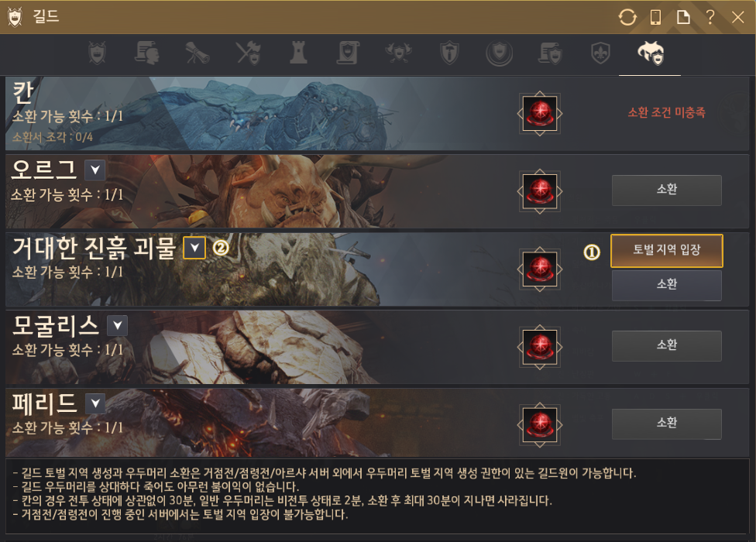This screenshot has width=756, height=542.
Task: Click 소환 button for 오르그
Action: point(666,190)
